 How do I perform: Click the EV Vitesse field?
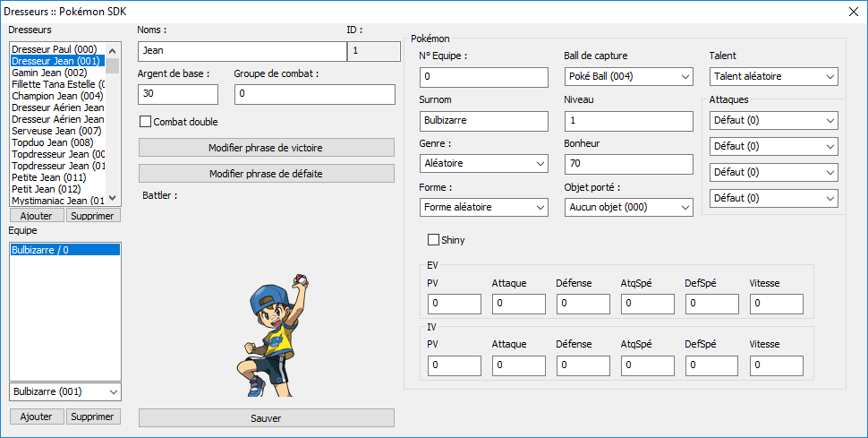click(777, 304)
